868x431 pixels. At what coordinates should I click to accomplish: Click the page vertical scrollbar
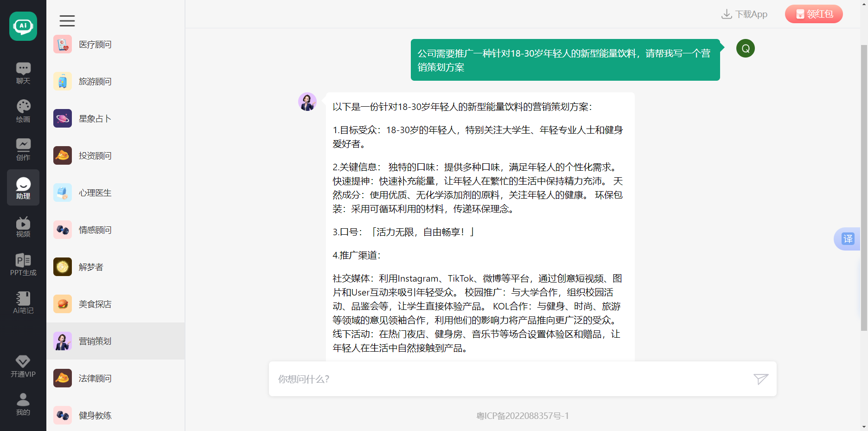tap(864, 188)
